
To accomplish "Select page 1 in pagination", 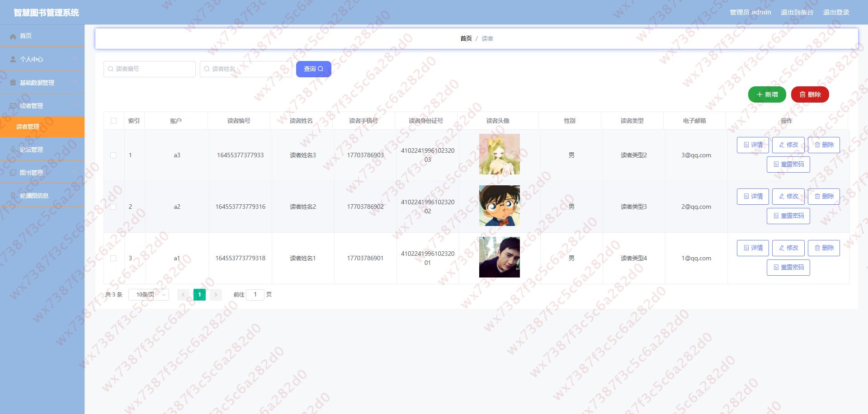I will tap(199, 295).
